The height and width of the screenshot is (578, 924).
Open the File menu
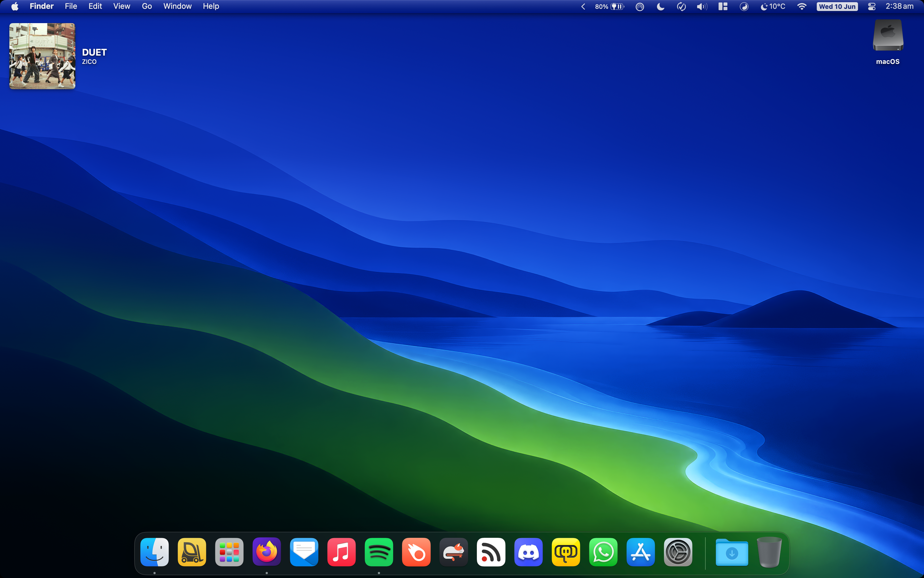(x=71, y=7)
